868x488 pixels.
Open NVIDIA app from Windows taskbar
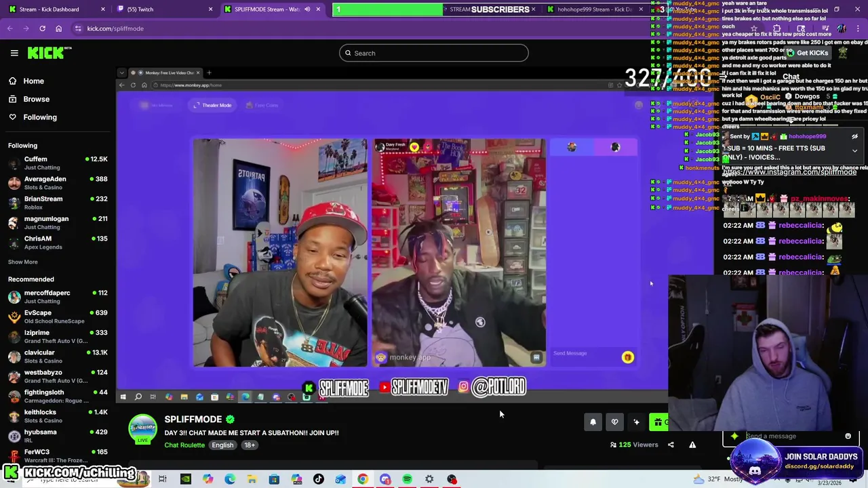[x=186, y=479]
